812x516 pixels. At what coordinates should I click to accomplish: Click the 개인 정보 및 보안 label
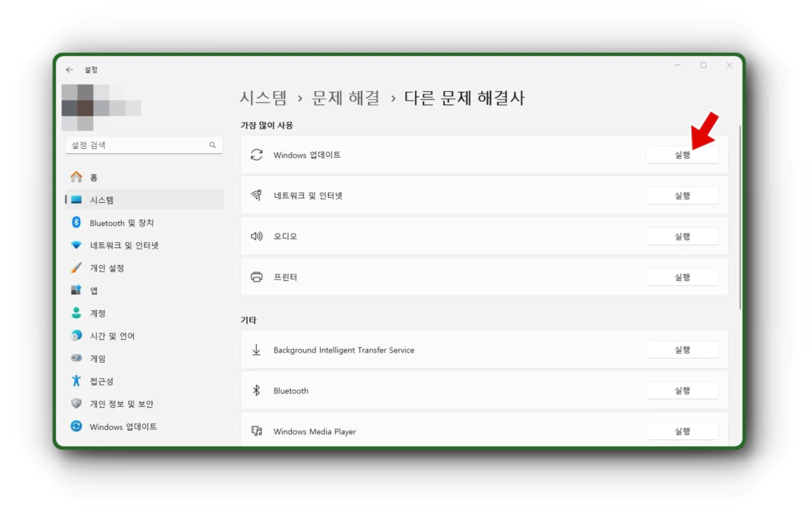tap(122, 404)
